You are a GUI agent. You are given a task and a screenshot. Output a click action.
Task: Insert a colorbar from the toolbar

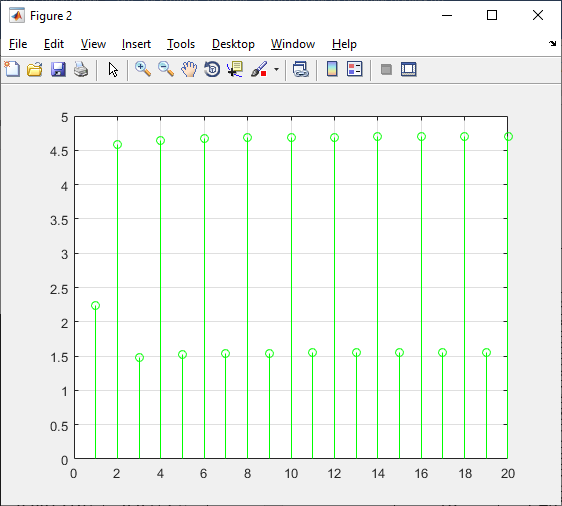click(x=332, y=69)
